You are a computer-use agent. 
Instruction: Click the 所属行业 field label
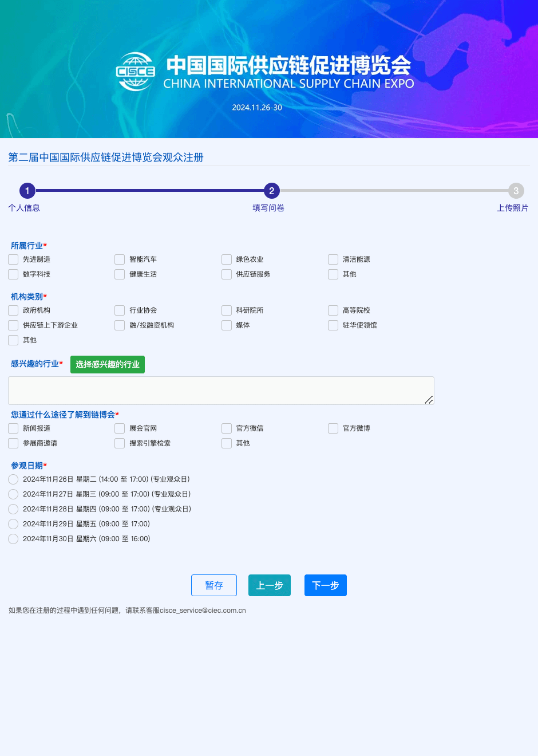pos(27,246)
